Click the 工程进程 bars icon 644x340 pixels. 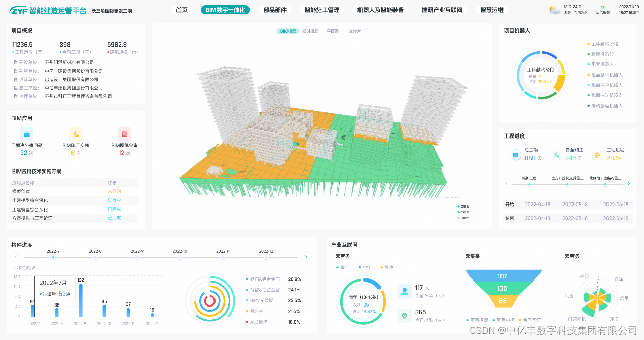tap(597, 154)
